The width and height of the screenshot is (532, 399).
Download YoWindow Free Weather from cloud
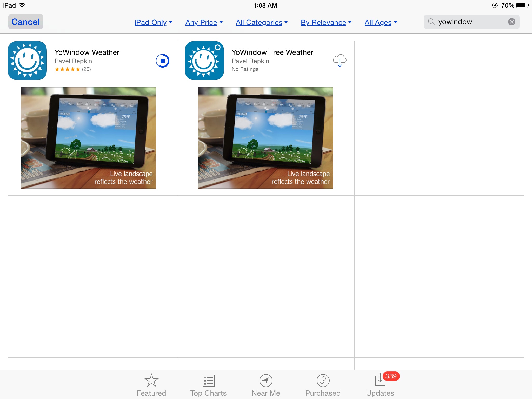point(340,61)
